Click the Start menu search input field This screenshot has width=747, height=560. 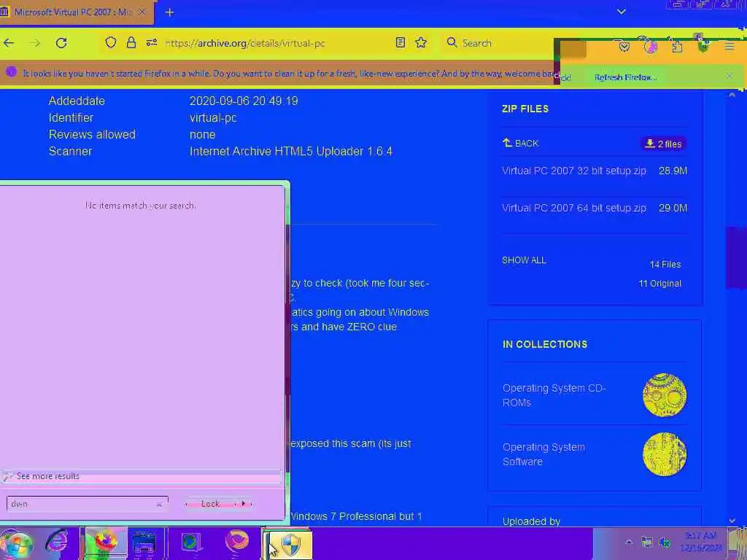tap(88, 504)
